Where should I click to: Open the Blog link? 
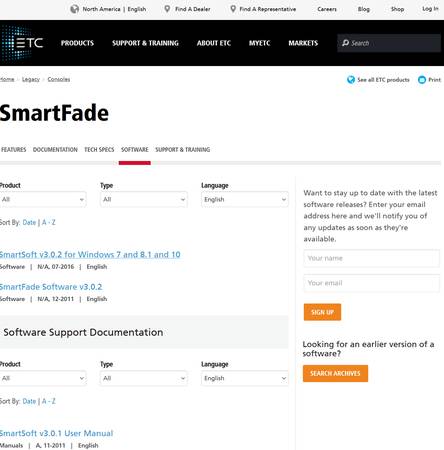[x=364, y=9]
